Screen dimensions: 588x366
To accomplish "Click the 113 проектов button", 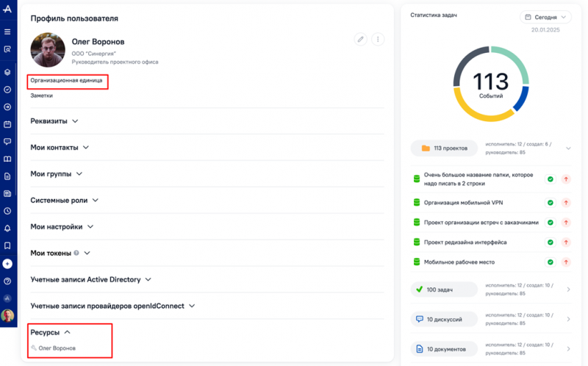I will [444, 148].
